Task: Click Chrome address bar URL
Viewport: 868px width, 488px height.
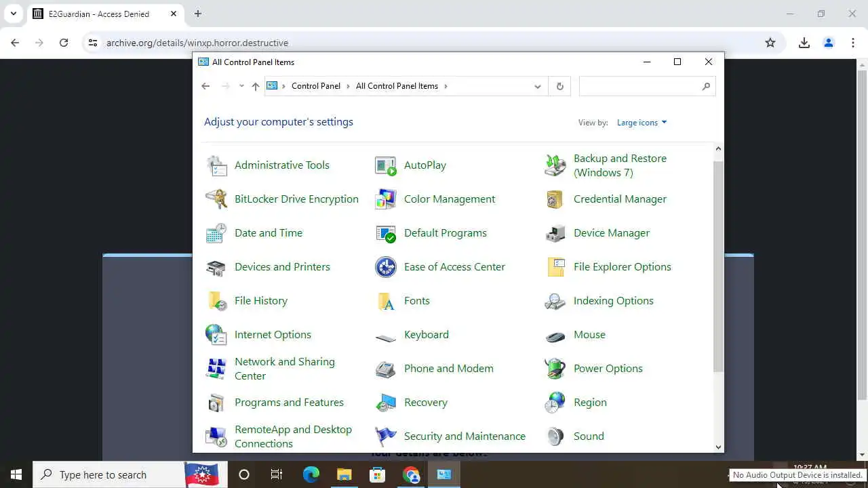Action: point(197,43)
